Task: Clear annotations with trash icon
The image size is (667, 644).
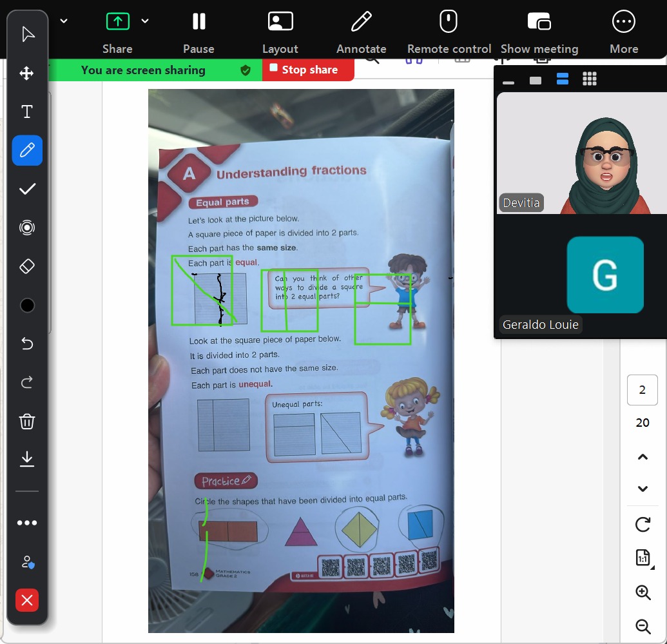Action: (x=27, y=422)
